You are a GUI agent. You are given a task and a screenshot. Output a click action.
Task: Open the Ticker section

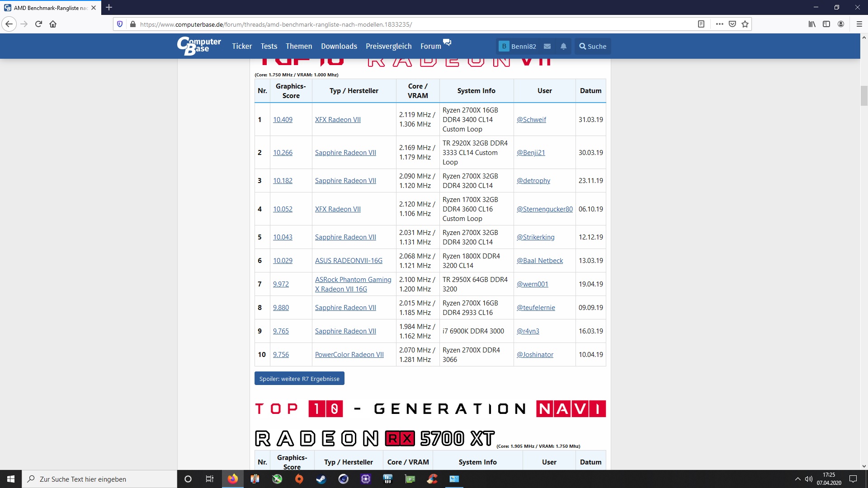(242, 46)
